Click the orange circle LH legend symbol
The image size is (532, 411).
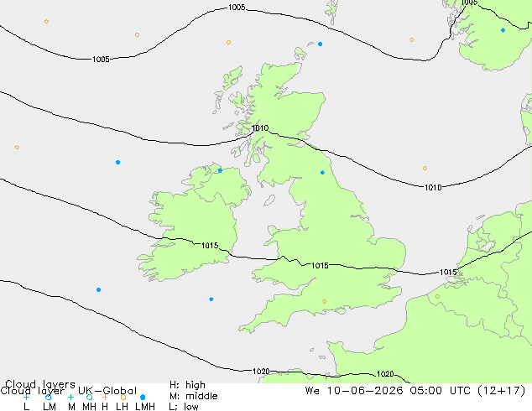point(123,397)
